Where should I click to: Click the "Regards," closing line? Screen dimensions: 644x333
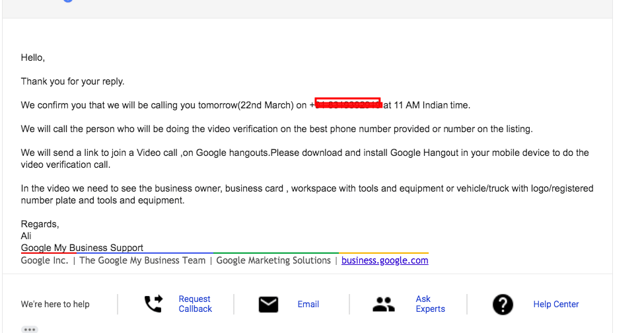coord(40,224)
